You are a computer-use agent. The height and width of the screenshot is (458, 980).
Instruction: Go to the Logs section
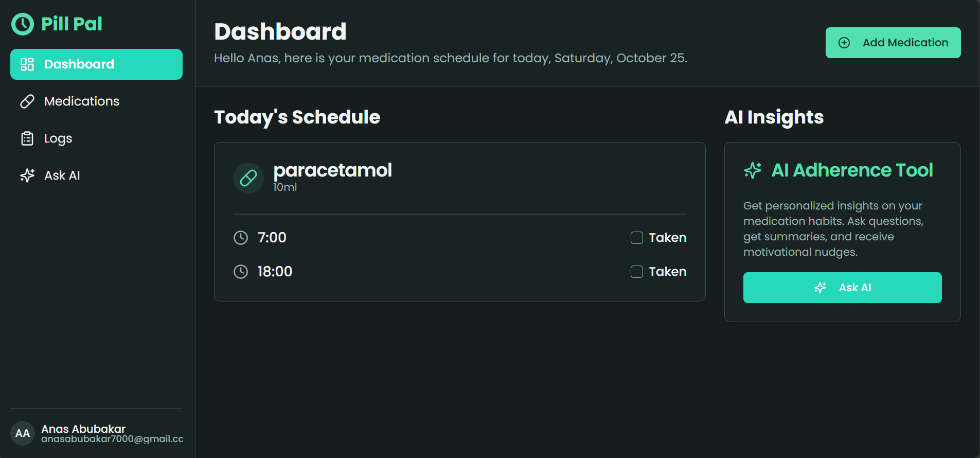pos(58,138)
